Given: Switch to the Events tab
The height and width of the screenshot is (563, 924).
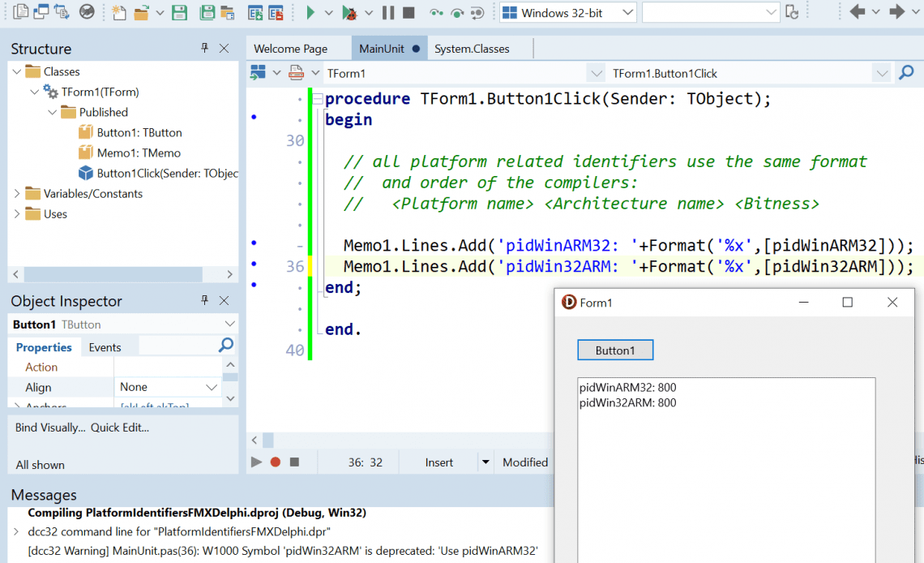Looking at the screenshot, I should [x=105, y=347].
